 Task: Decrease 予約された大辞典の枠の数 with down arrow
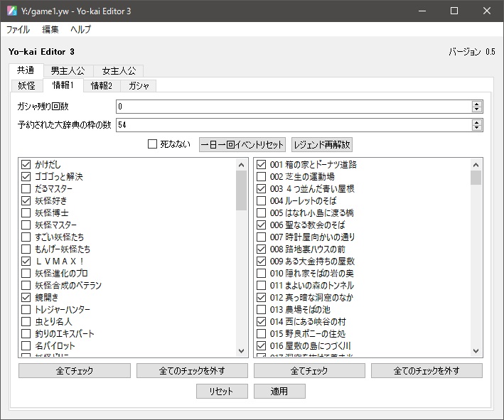477,128
